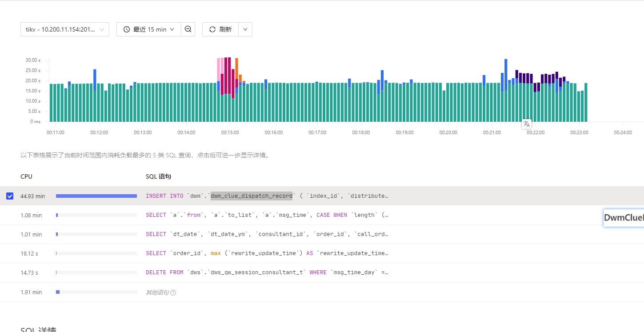Open the tikv instance selector dropdown
644x332 pixels.
pyautogui.click(x=65, y=29)
